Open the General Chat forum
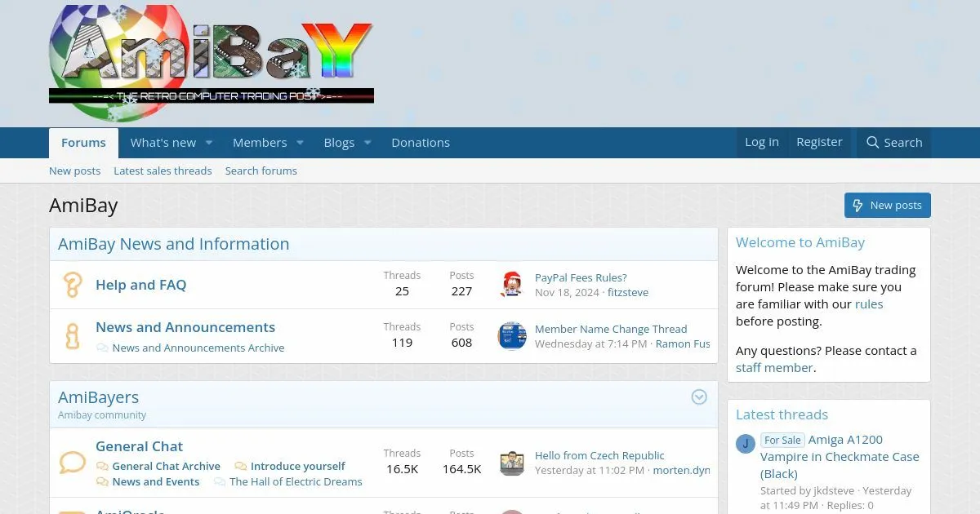 click(x=139, y=446)
